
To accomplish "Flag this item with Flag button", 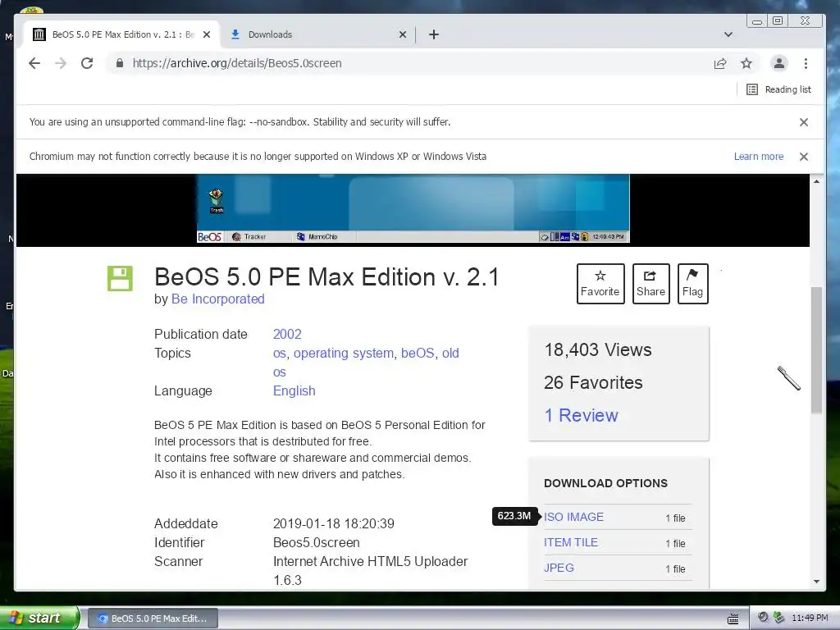I will click(692, 283).
